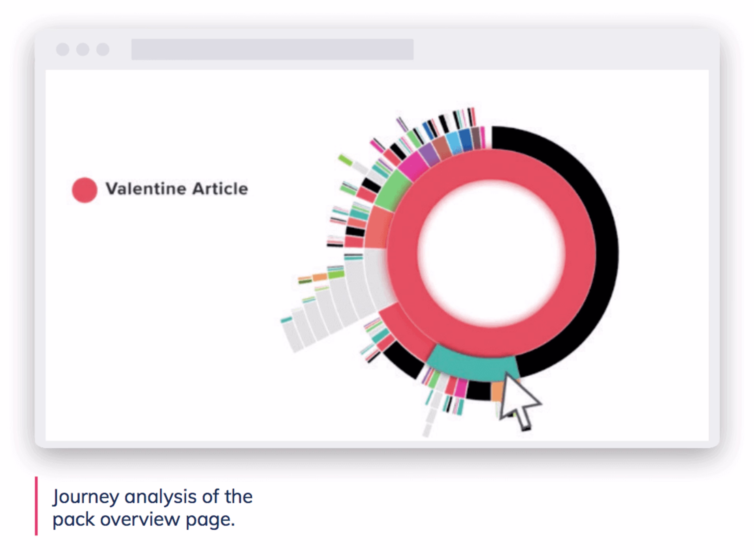Click the middle gray window control dot

click(x=83, y=49)
